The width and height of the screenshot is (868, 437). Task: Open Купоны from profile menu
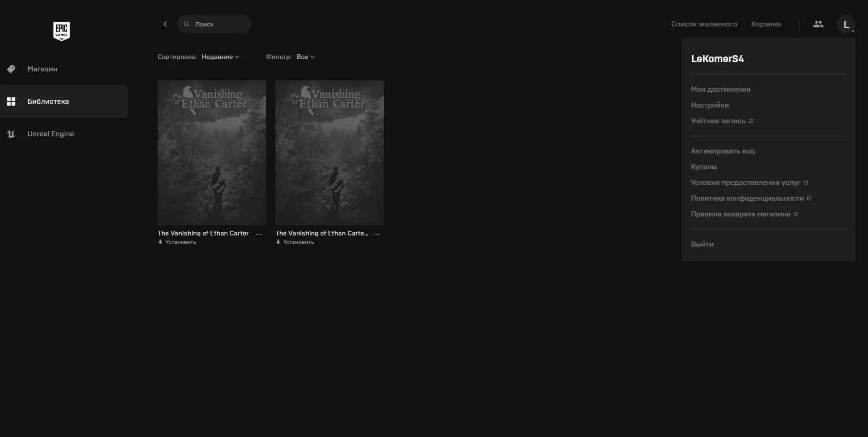[704, 167]
